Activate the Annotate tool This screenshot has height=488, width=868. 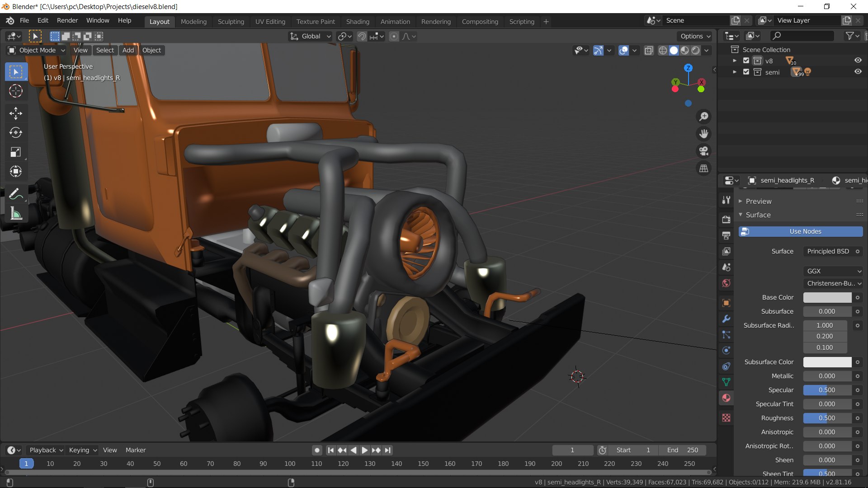coord(16,194)
